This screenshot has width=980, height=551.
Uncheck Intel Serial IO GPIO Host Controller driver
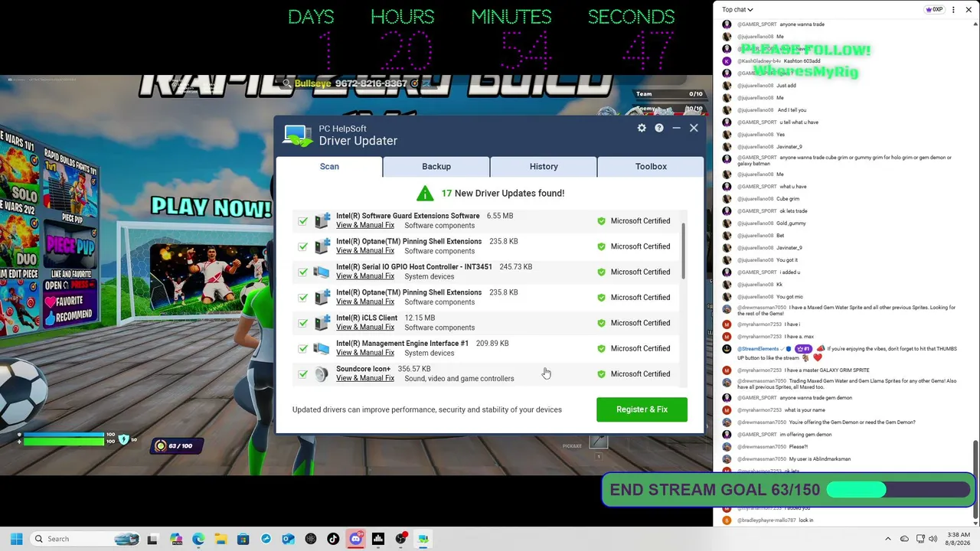point(303,272)
